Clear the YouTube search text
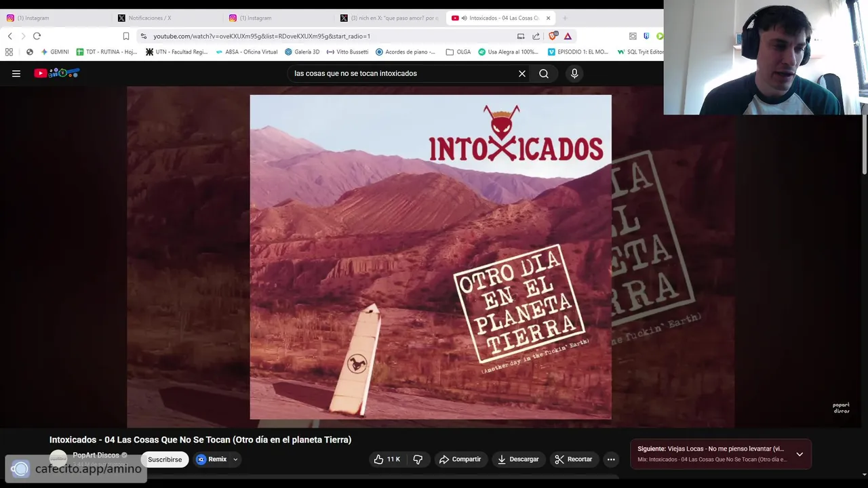The image size is (868, 488). [x=522, y=73]
